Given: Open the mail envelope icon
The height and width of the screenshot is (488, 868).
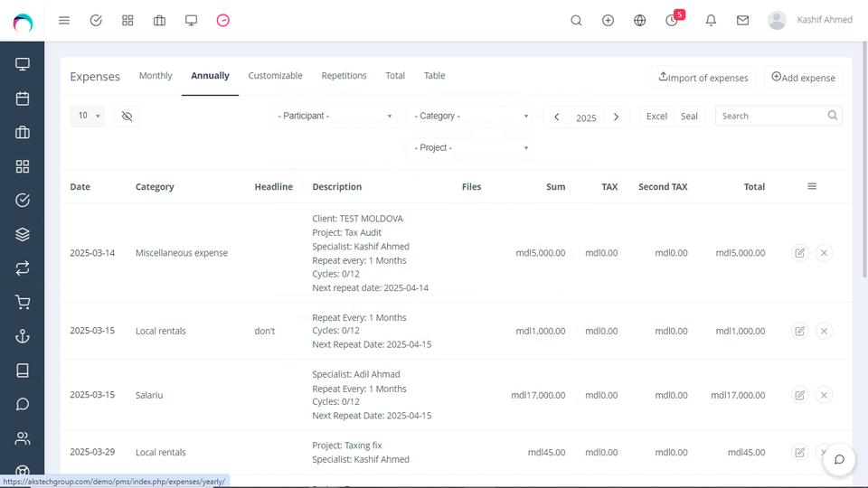Looking at the screenshot, I should pyautogui.click(x=742, y=20).
